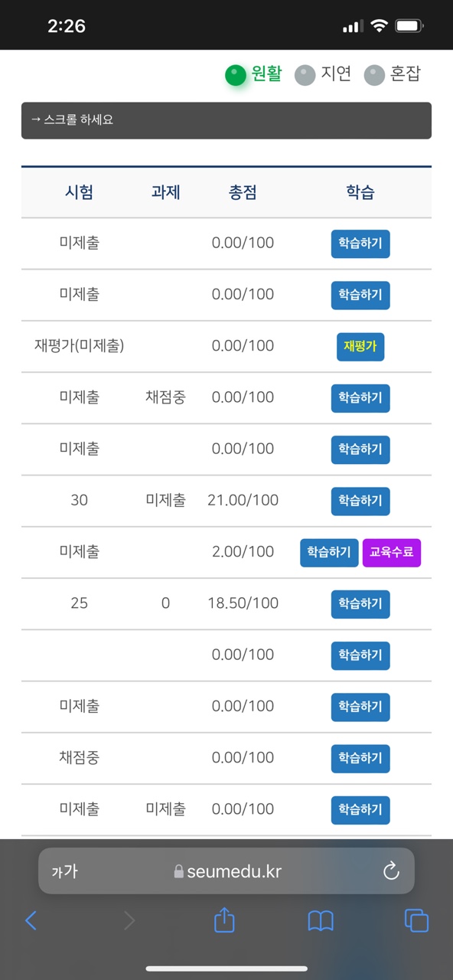The image size is (453, 980).
Task: Tap the back navigation arrow in Safari
Action: 31,921
